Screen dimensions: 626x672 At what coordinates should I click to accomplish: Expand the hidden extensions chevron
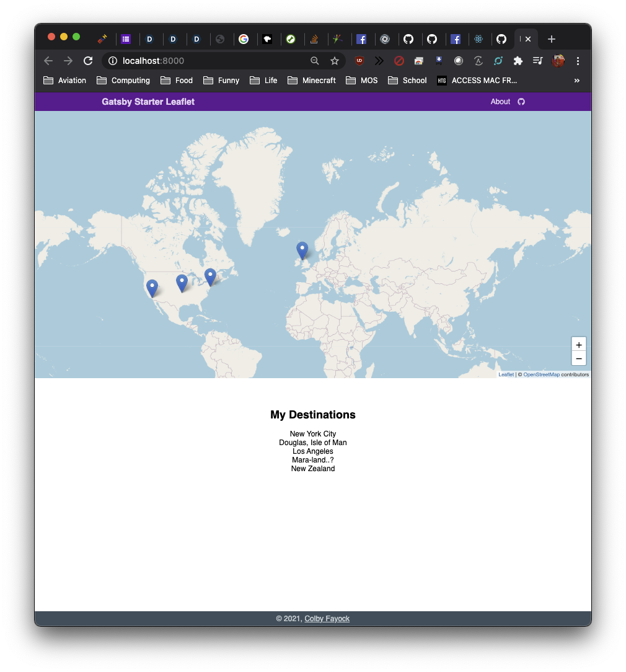(x=379, y=61)
